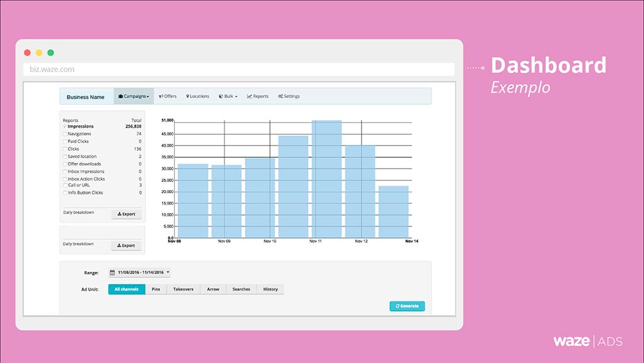Screen dimensions: 644x363
Task: Click the Nov 10 axis label
Action: click(x=270, y=241)
